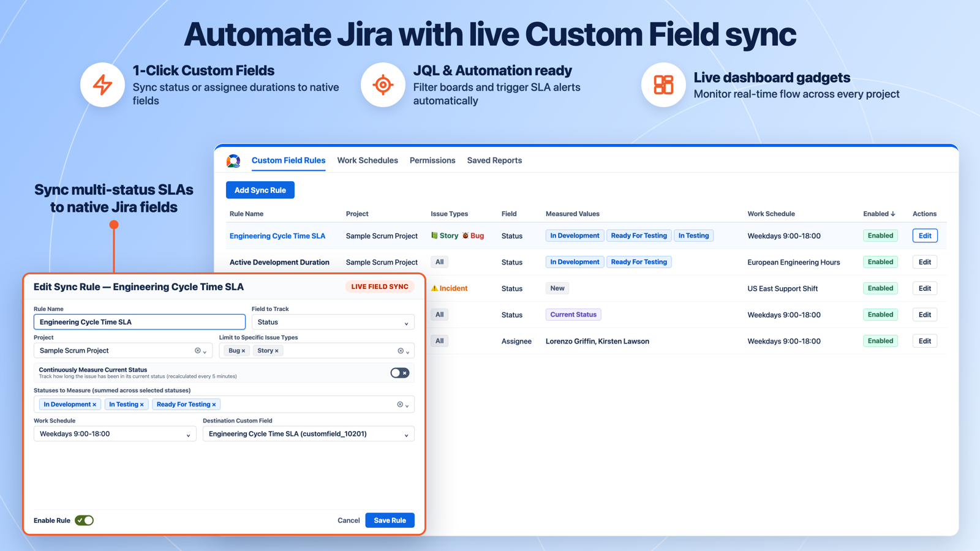Viewport: 980px width, 551px height.
Task: Click the Active Development Duration rule name
Action: click(x=279, y=262)
